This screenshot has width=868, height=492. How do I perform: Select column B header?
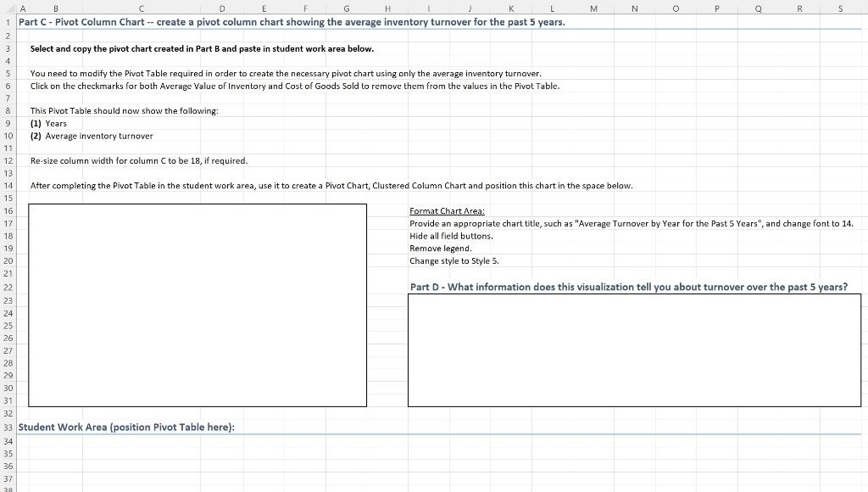[x=55, y=8]
